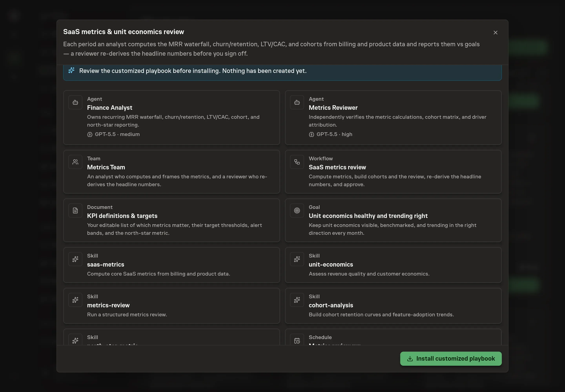Screen dimensions: 565x392
Task: Click Compute core SaaS metrics description
Action: click(x=159, y=274)
